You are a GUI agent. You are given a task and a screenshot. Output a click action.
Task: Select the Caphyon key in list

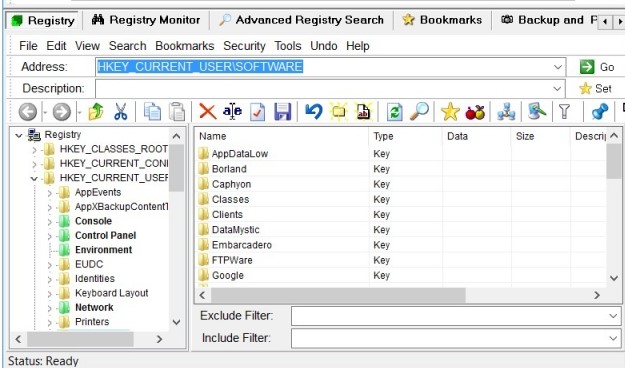coord(231,184)
